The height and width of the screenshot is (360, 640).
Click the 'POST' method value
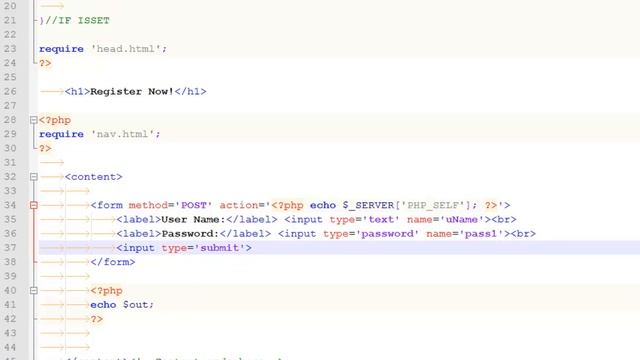click(x=194, y=205)
